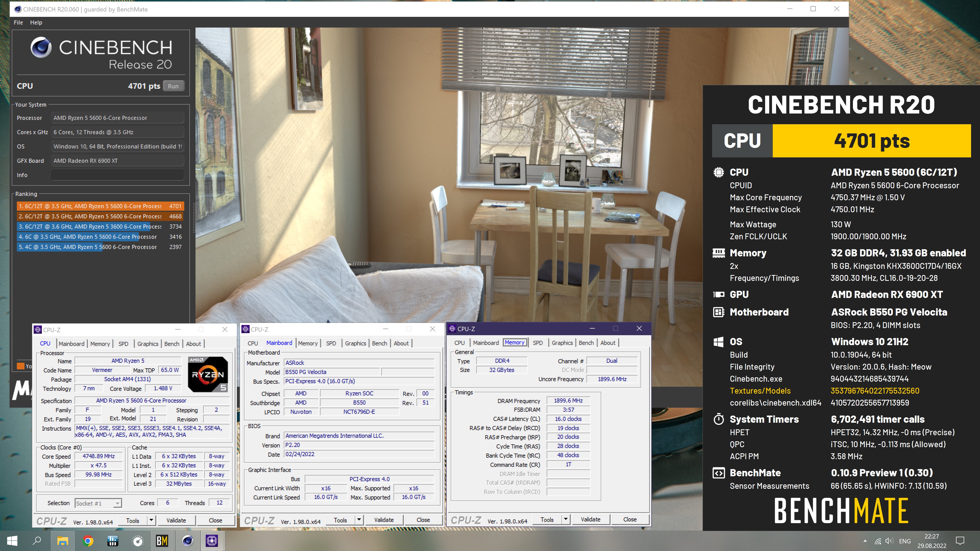Viewport: 980px width, 551px height.
Task: Switch input language via ENG indicator
Action: (905, 541)
